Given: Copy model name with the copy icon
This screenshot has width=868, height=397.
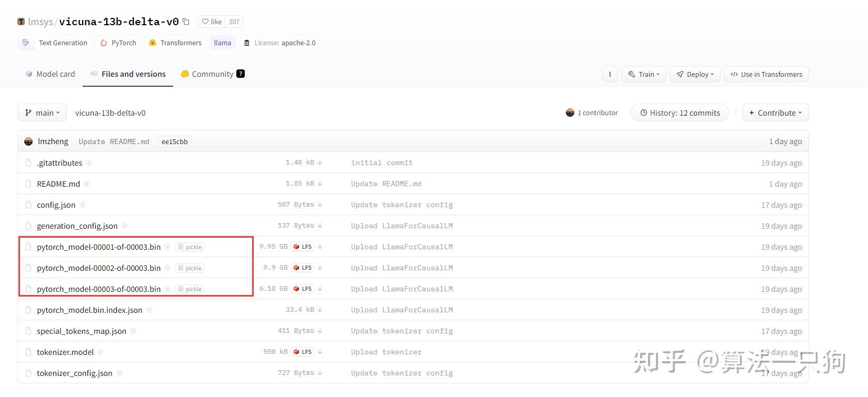Looking at the screenshot, I should (186, 22).
